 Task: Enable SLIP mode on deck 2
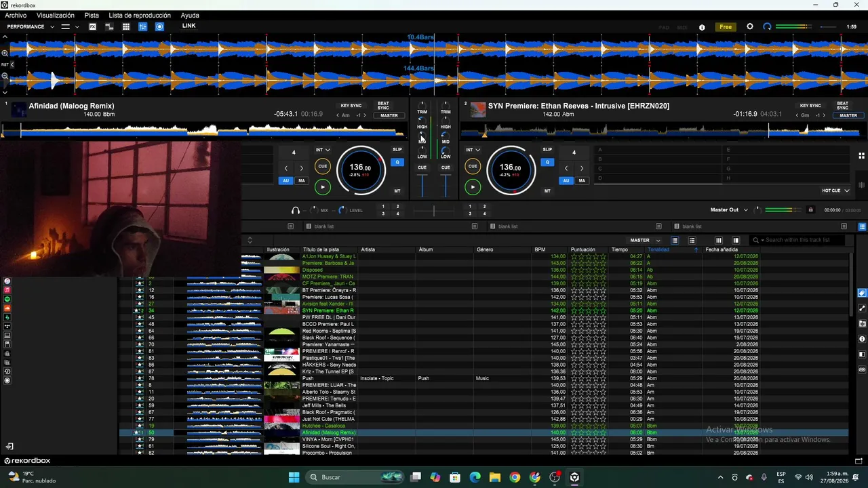click(547, 150)
